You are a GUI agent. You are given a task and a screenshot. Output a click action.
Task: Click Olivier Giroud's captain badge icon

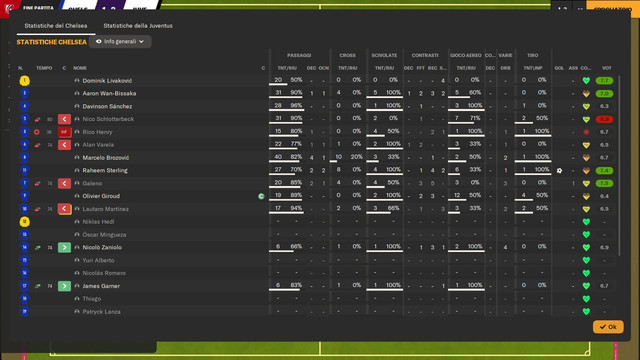click(261, 196)
